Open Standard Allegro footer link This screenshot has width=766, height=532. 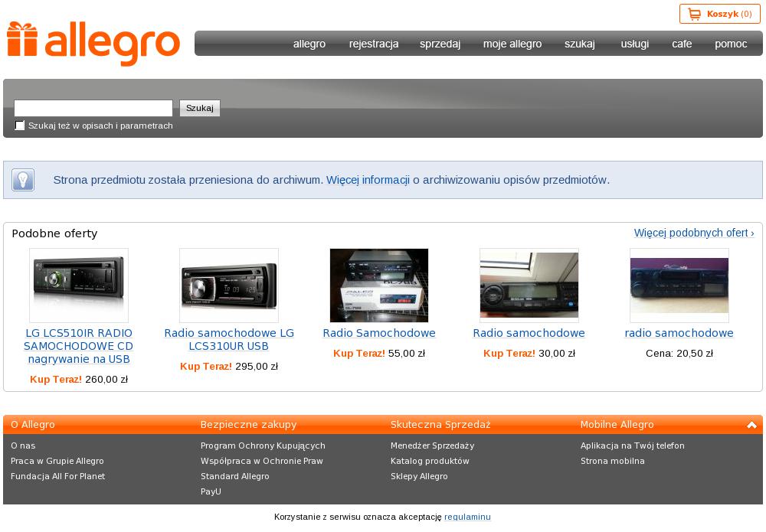(x=235, y=476)
